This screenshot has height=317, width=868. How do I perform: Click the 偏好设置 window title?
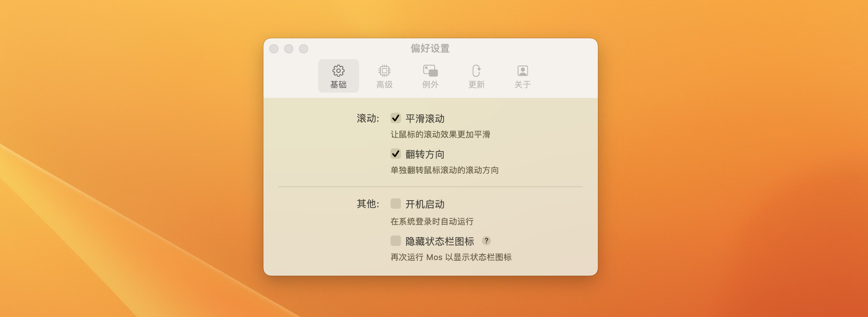(430, 48)
